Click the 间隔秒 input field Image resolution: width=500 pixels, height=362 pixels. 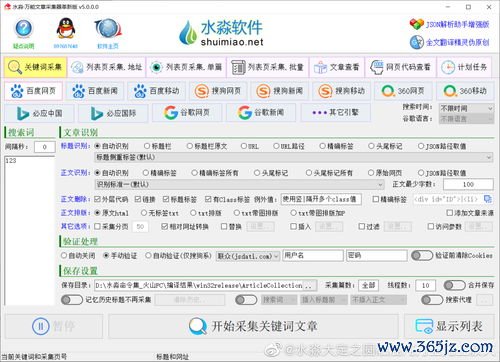tap(45, 147)
